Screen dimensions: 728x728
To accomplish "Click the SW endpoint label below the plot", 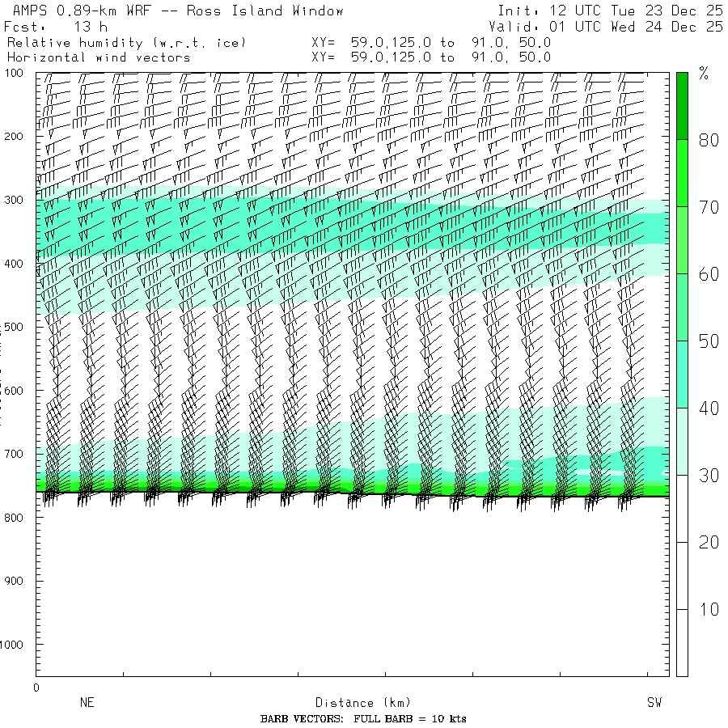I will (654, 703).
